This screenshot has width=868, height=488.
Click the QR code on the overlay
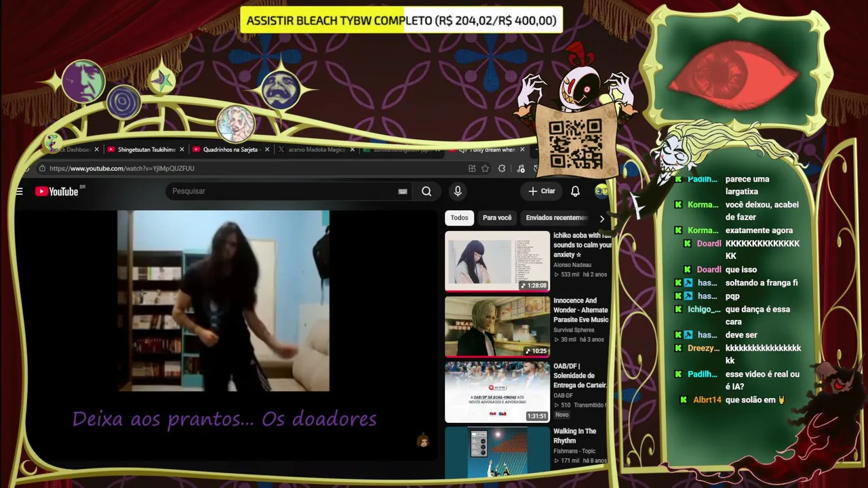coord(575,144)
